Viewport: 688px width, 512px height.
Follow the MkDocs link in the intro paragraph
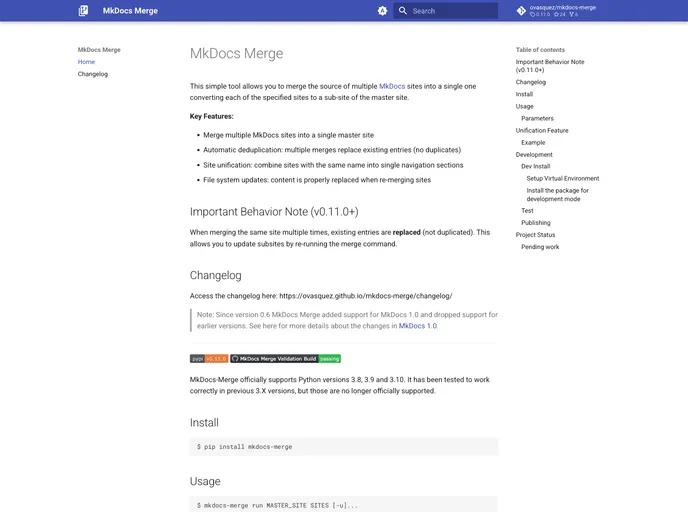click(392, 86)
